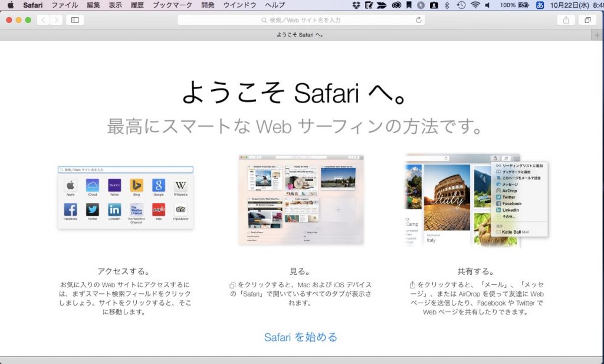Click the battery status icon

524,5
